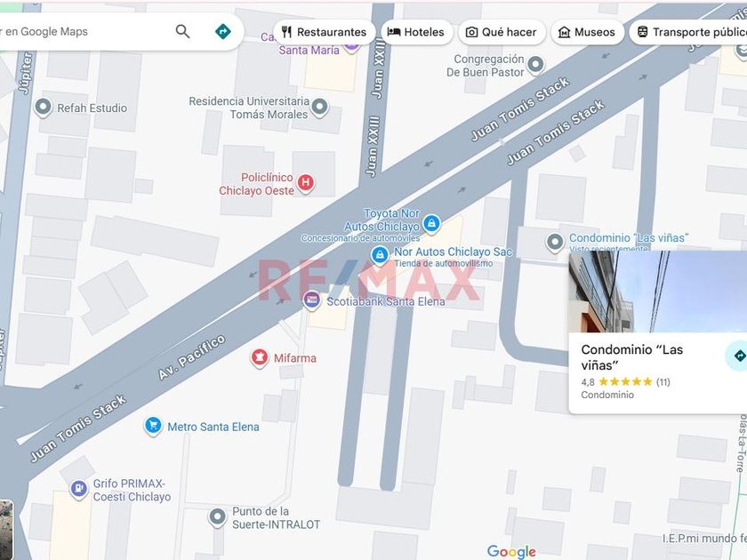This screenshot has width=747, height=560.
Task: Select the Transporte público chip
Action: pos(688,32)
